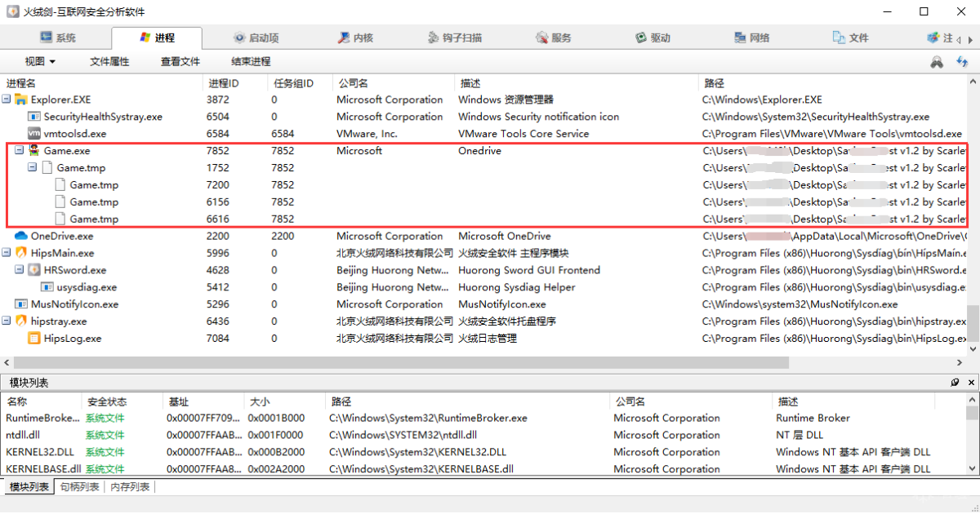Open the 内存列表 bottom tab
The image size is (980, 514).
tap(131, 487)
